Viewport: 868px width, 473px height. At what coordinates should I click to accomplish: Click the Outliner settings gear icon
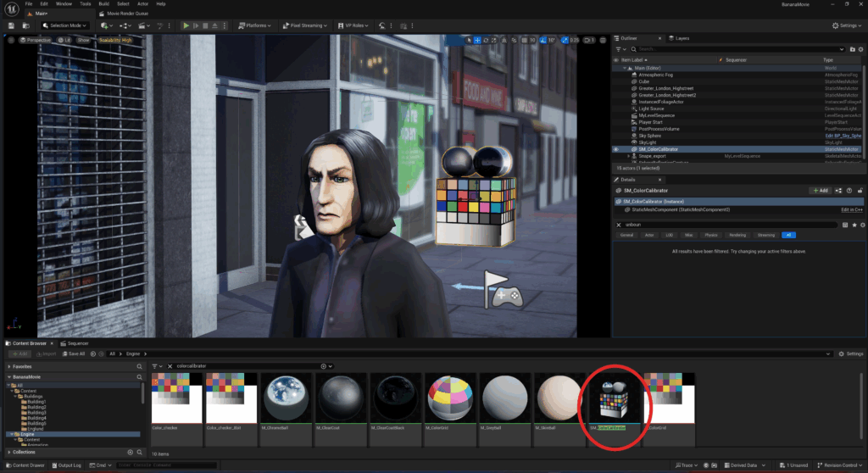click(x=860, y=50)
